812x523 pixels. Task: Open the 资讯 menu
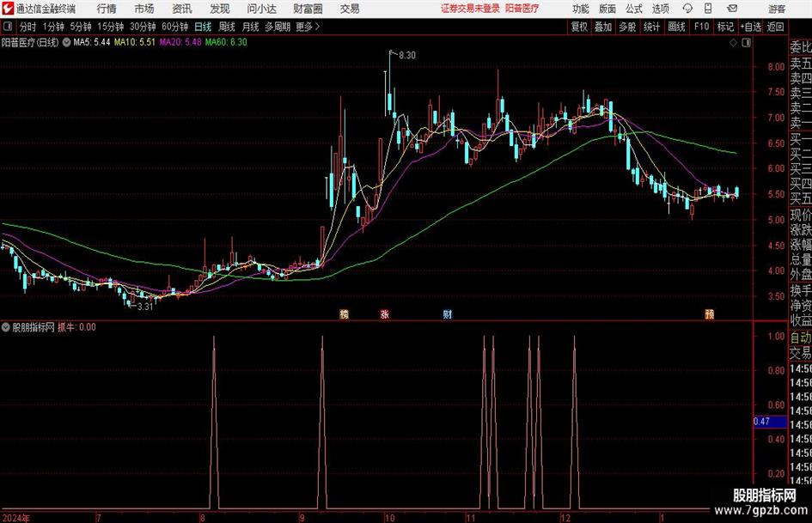pos(182,9)
